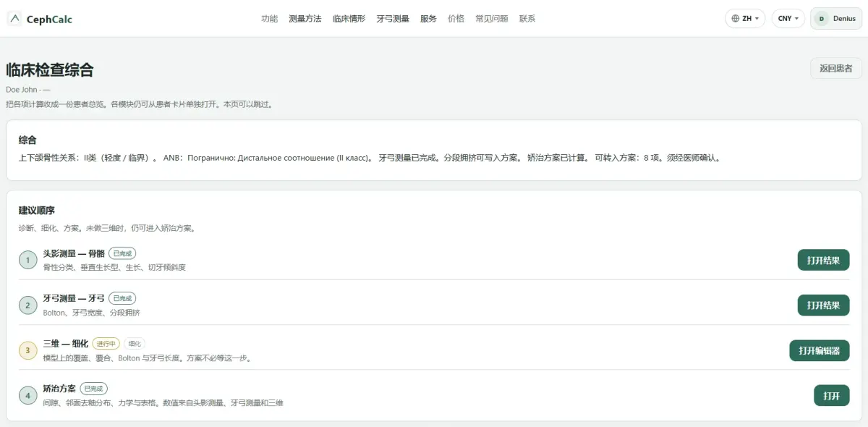This screenshot has height=427, width=868.
Task: Go to 功能 in navigation
Action: [x=269, y=19]
